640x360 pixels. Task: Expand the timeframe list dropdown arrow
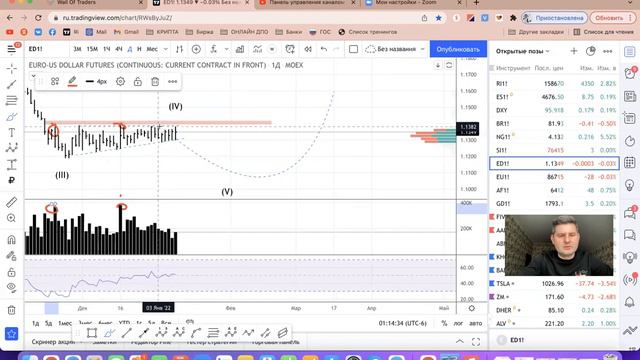[165, 49]
